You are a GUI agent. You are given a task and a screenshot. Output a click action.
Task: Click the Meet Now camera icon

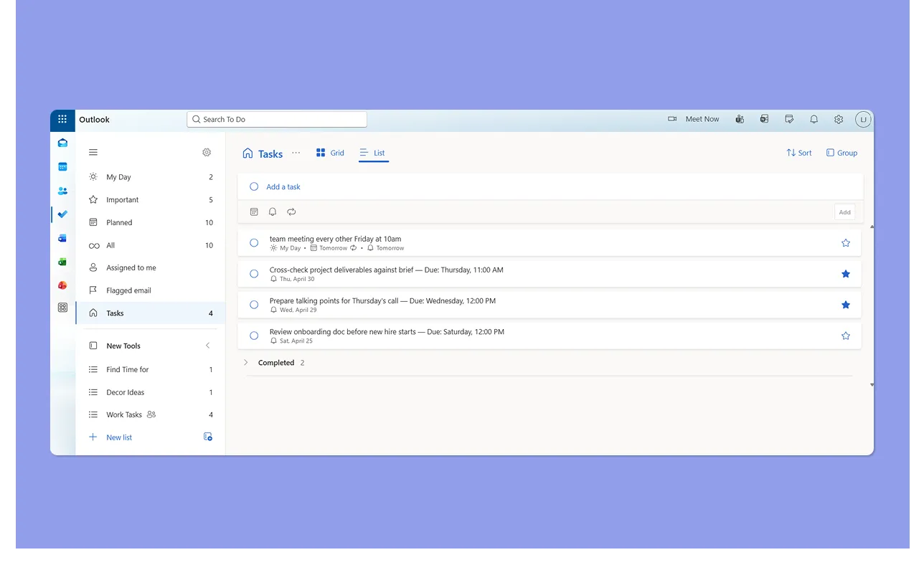click(x=672, y=119)
